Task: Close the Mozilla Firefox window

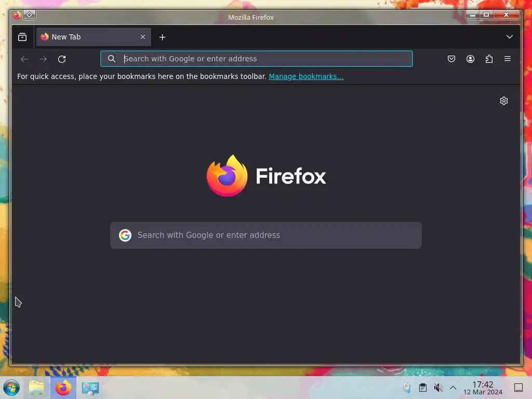Action: (x=506, y=15)
